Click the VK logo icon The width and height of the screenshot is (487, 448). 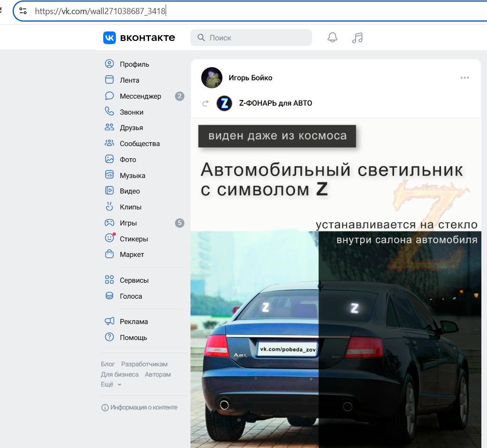tap(109, 38)
